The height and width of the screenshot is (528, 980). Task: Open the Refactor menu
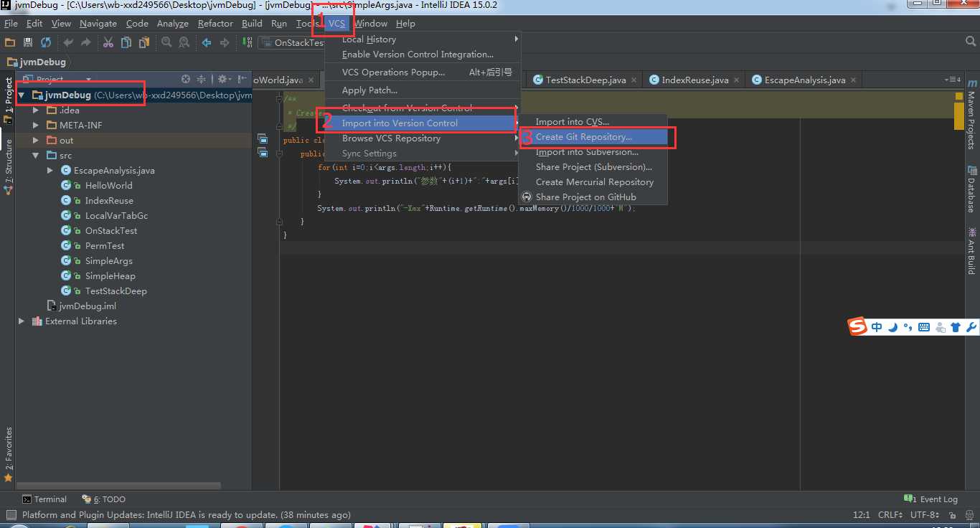pyautogui.click(x=215, y=24)
